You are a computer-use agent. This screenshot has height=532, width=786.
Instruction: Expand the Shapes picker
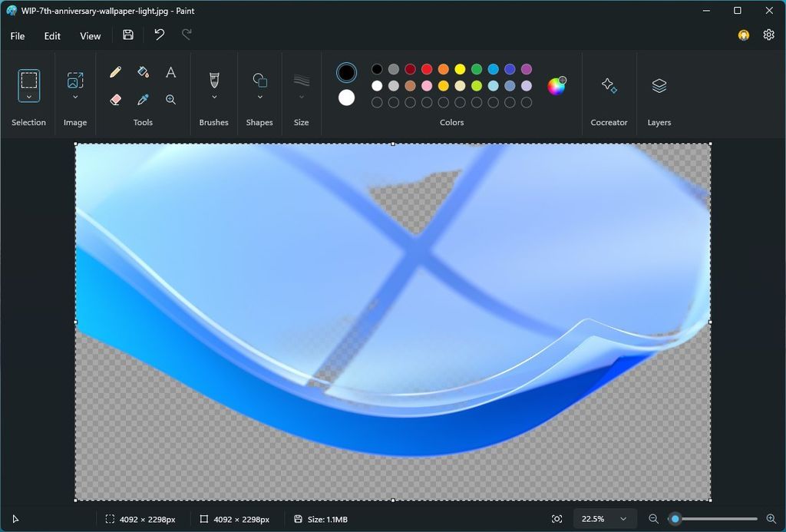pos(259,98)
